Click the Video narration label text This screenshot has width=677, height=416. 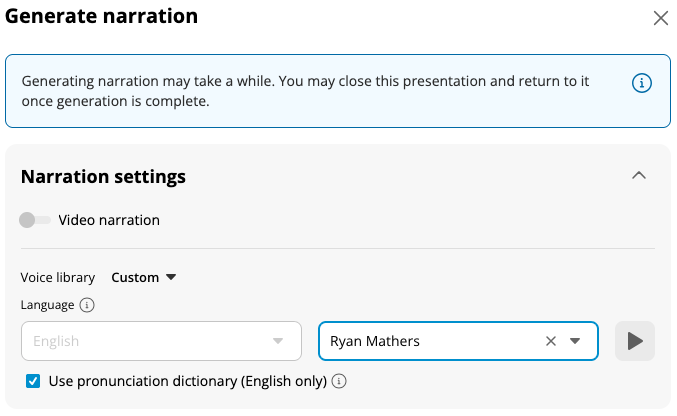click(x=109, y=220)
